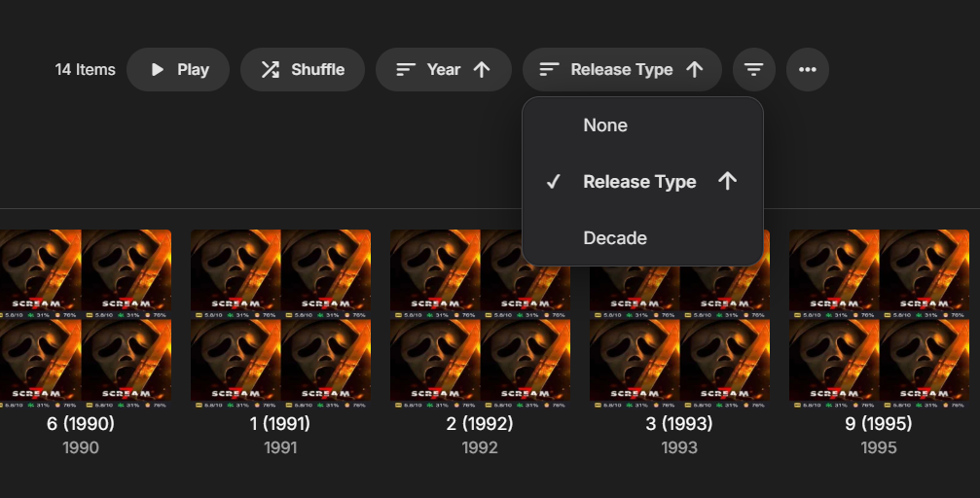The width and height of the screenshot is (980, 498).
Task: Toggle ascending arrow on the Year button
Action: (x=482, y=70)
